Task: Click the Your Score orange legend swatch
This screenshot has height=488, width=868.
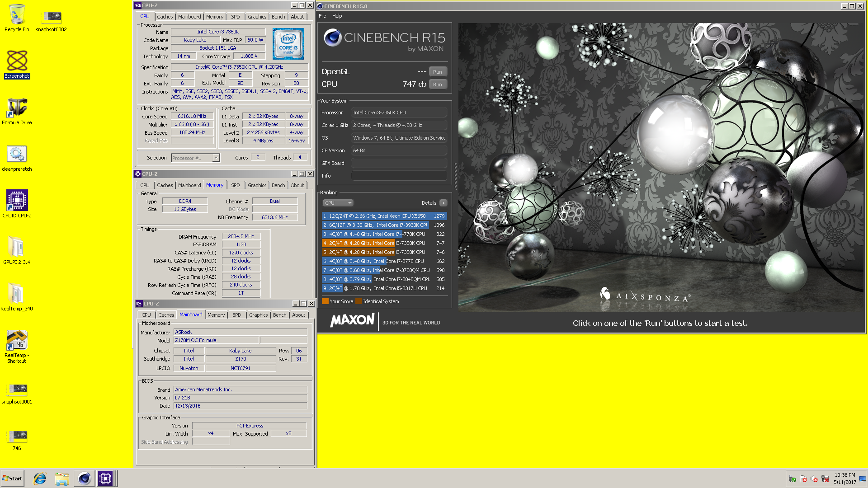Action: [x=325, y=301]
